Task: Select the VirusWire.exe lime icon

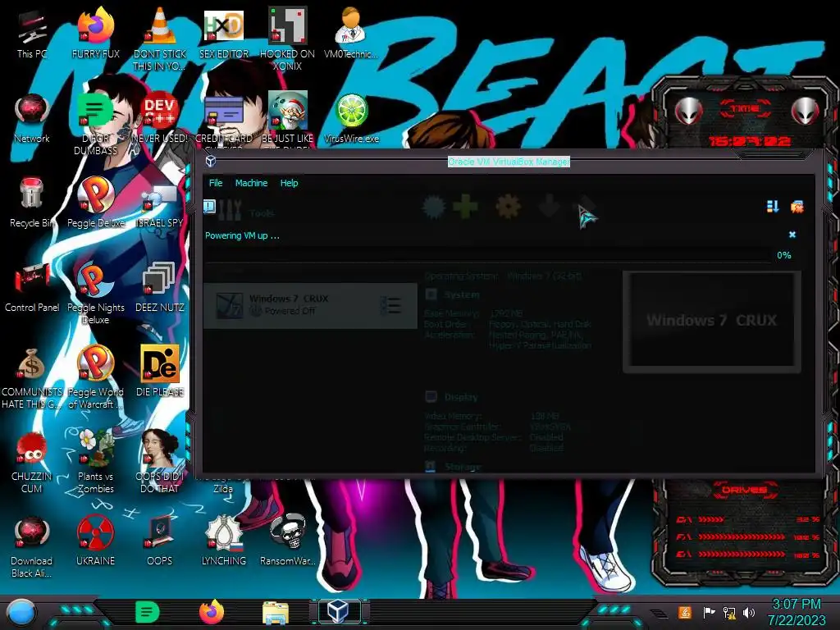Action: pyautogui.click(x=351, y=119)
